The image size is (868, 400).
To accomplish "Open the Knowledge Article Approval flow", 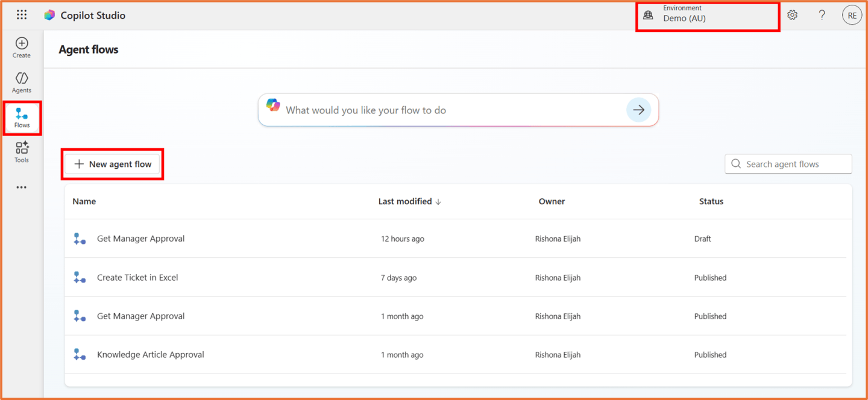I will click(x=151, y=355).
